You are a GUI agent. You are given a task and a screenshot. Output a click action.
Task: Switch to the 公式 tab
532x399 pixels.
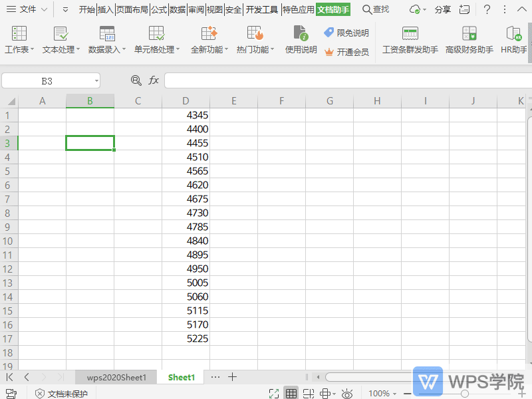[x=159, y=9]
